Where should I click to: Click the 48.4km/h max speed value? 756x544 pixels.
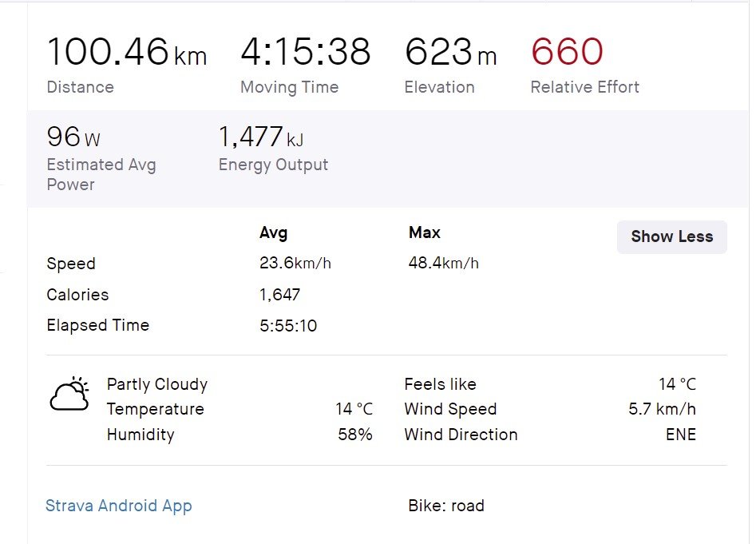(x=443, y=264)
